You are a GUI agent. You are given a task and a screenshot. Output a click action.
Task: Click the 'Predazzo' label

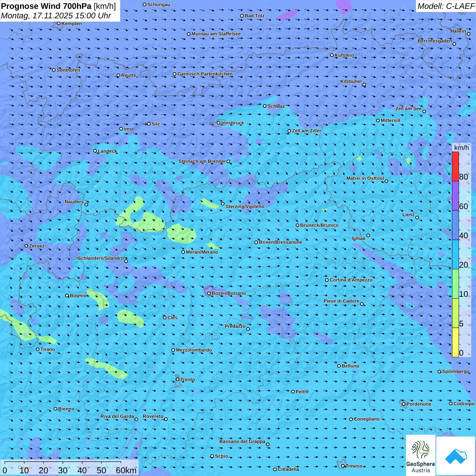(235, 326)
